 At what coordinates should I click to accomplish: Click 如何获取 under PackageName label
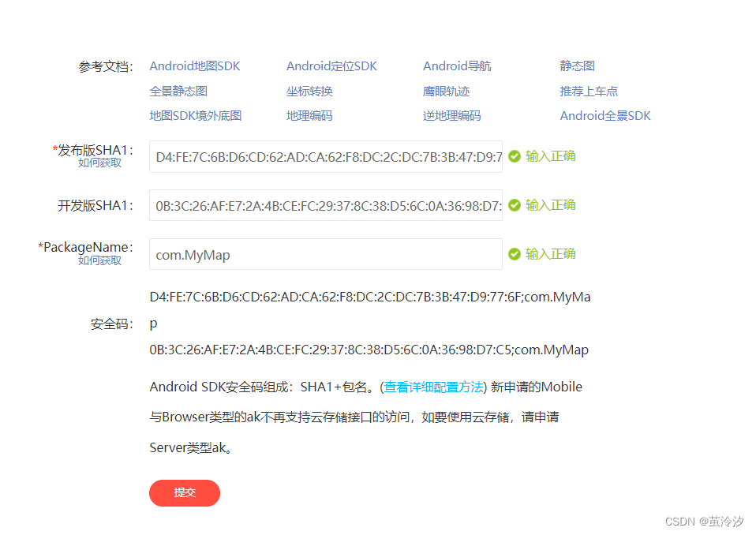click(99, 260)
